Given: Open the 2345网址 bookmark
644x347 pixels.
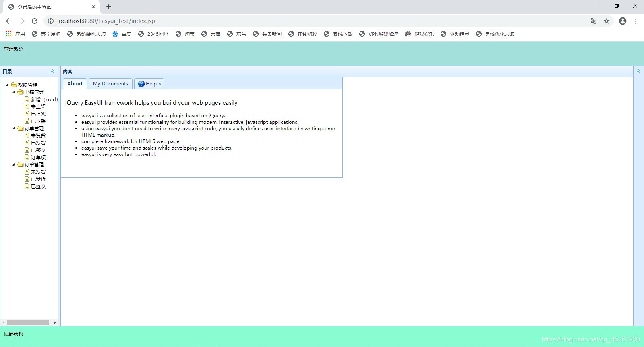Looking at the screenshot, I should pyautogui.click(x=153, y=34).
